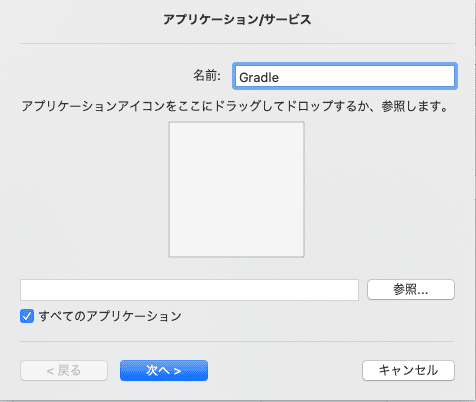Click the empty application icon drop area
Viewport: 476px width, 402px height.
point(236,189)
